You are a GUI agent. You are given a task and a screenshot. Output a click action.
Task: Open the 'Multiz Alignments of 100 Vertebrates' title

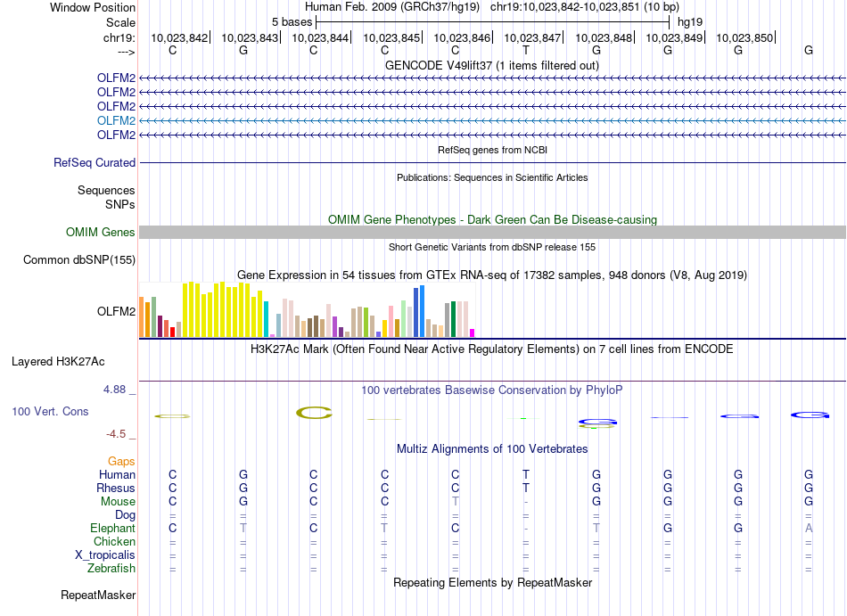492,448
